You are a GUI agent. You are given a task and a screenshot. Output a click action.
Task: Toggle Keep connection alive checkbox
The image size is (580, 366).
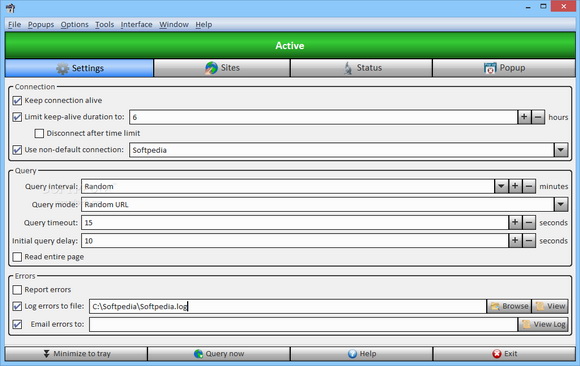click(17, 101)
